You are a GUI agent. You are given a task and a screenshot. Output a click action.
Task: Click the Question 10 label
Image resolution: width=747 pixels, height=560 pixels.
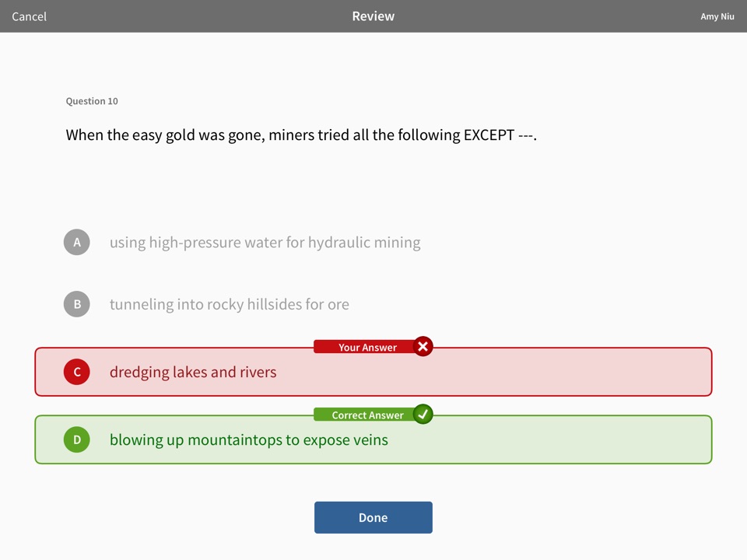point(92,101)
